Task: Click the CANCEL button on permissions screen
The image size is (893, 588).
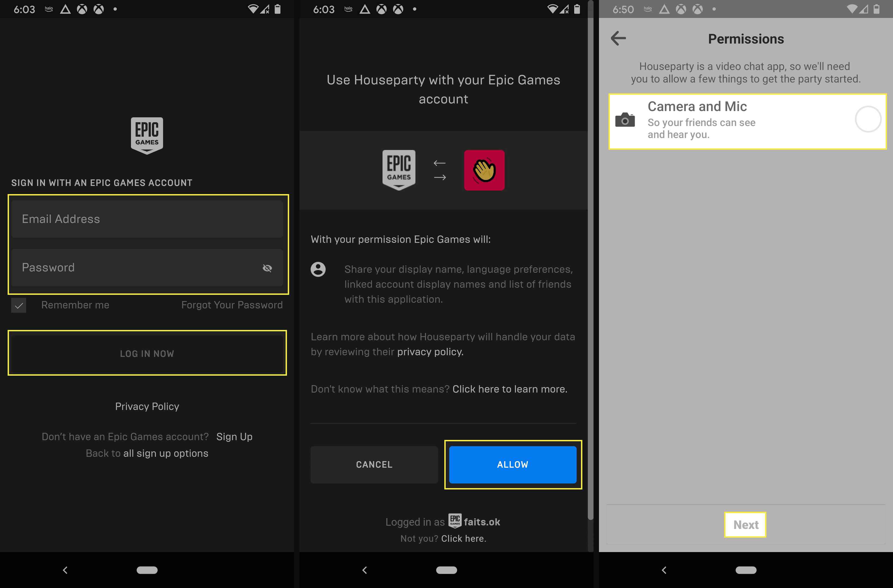Action: [x=374, y=464]
